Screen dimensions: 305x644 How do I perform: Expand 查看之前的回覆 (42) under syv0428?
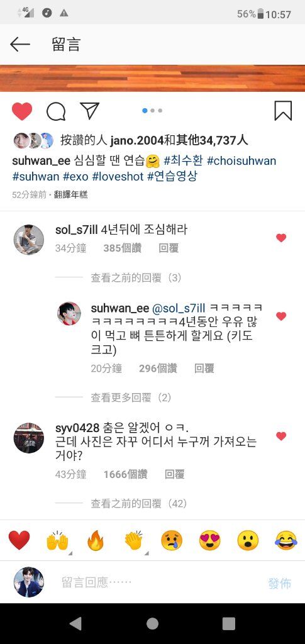[x=139, y=504]
